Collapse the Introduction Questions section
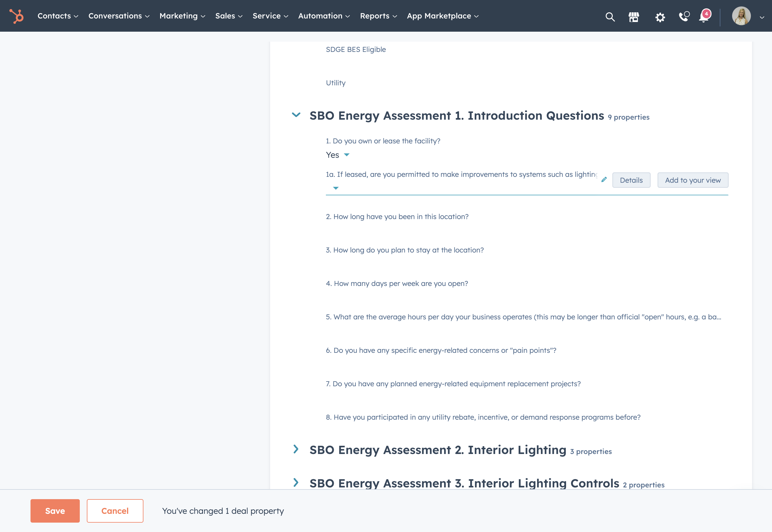772x532 pixels. 296,115
